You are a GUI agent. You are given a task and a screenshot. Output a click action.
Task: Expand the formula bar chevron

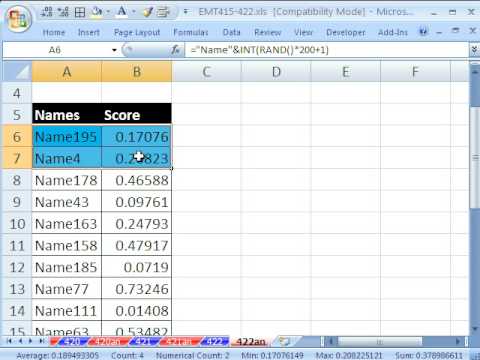(474, 50)
